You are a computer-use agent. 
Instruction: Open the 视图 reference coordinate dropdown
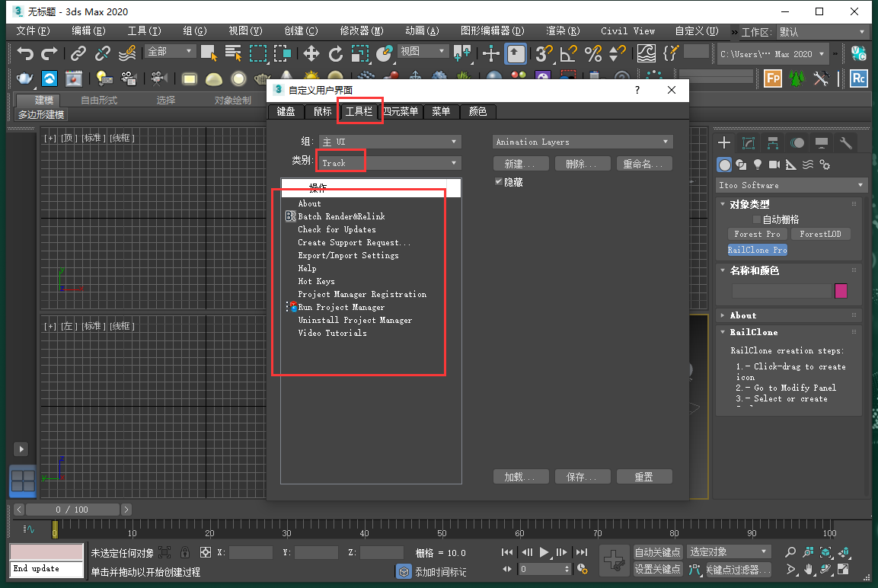423,52
